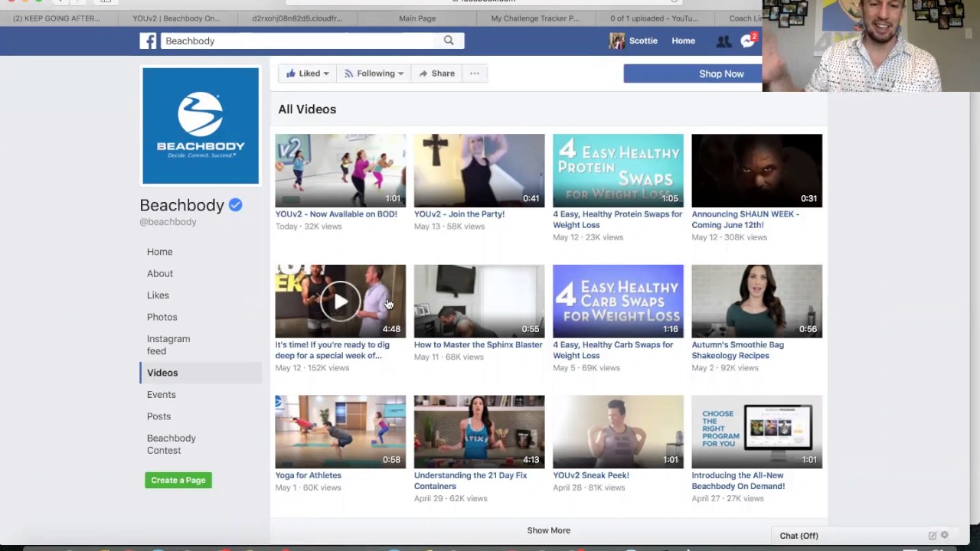Image resolution: width=980 pixels, height=551 pixels.
Task: Open the more options ellipsis button
Action: pyautogui.click(x=475, y=73)
